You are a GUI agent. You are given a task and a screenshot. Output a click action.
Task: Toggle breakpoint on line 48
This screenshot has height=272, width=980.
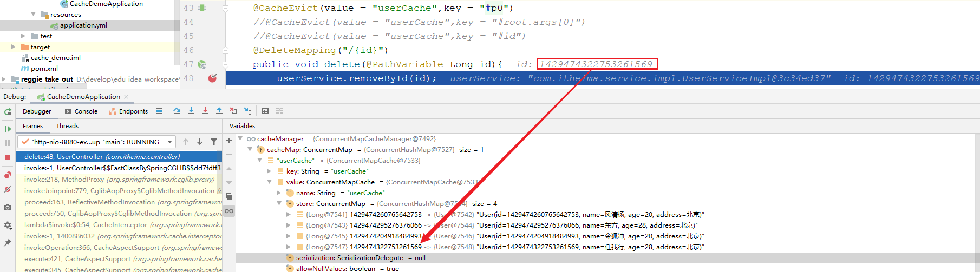(x=212, y=78)
